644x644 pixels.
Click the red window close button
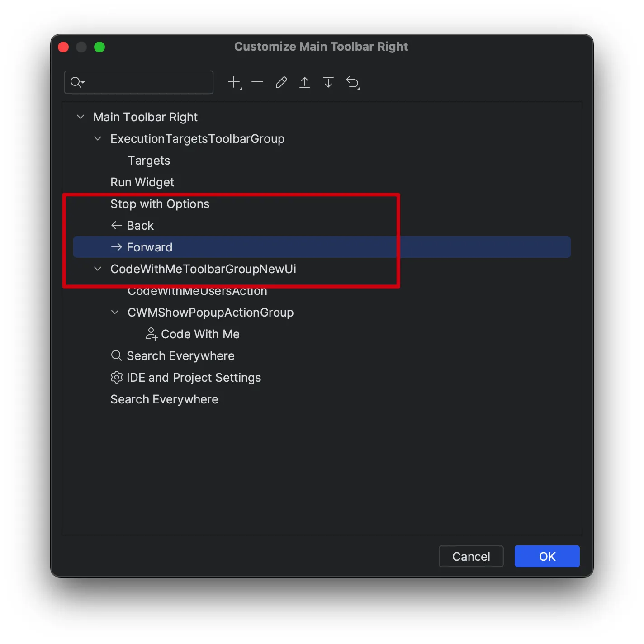pos(64,47)
